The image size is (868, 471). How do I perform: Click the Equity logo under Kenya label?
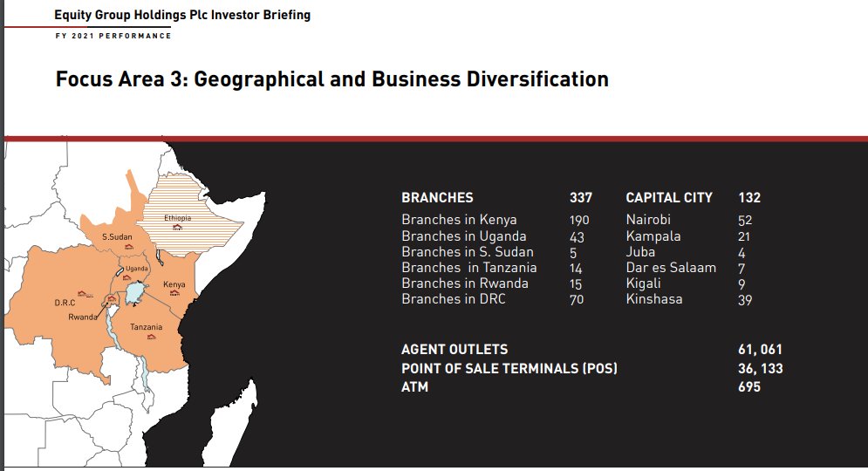[174, 294]
